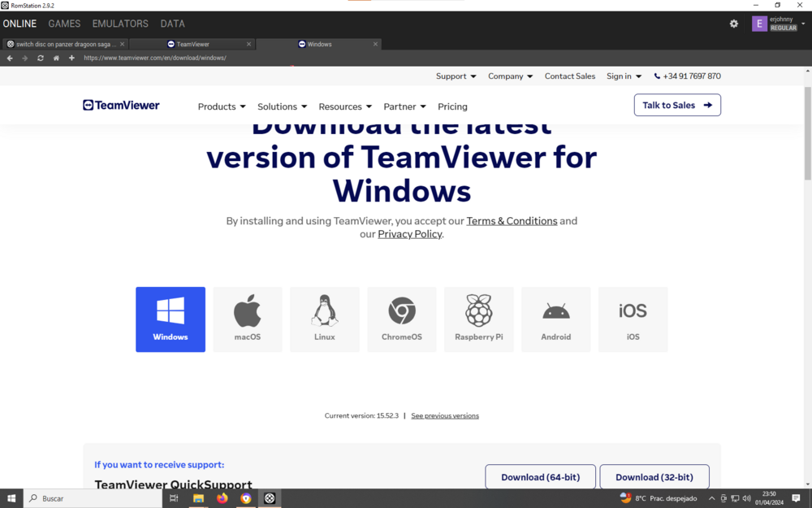Screen dimensions: 812x508
Task: Switch to the EMULATORS tab
Action: click(x=120, y=24)
